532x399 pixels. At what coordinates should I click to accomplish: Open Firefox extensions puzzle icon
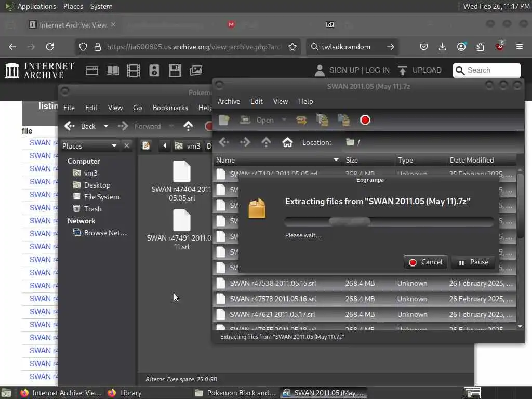click(480, 47)
